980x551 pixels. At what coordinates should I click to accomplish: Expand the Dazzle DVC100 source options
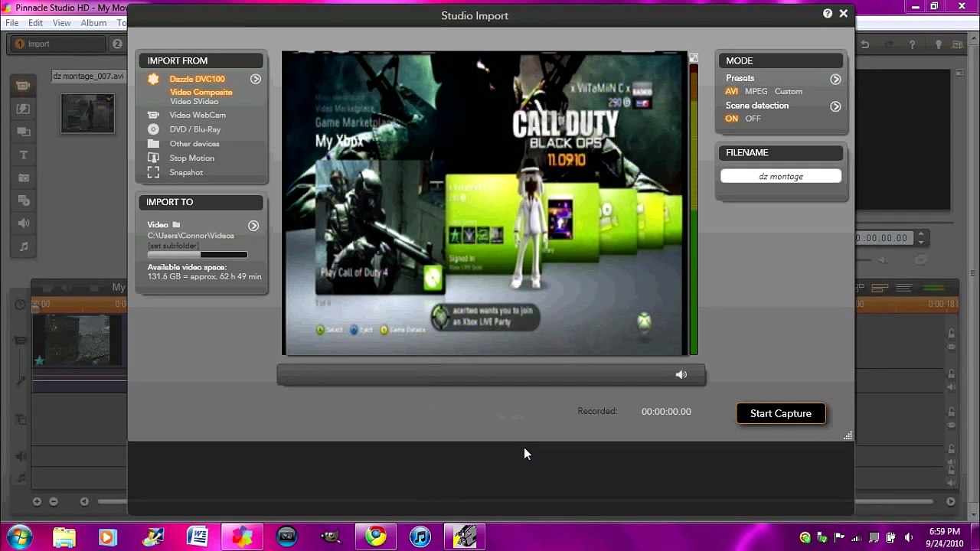click(x=256, y=79)
